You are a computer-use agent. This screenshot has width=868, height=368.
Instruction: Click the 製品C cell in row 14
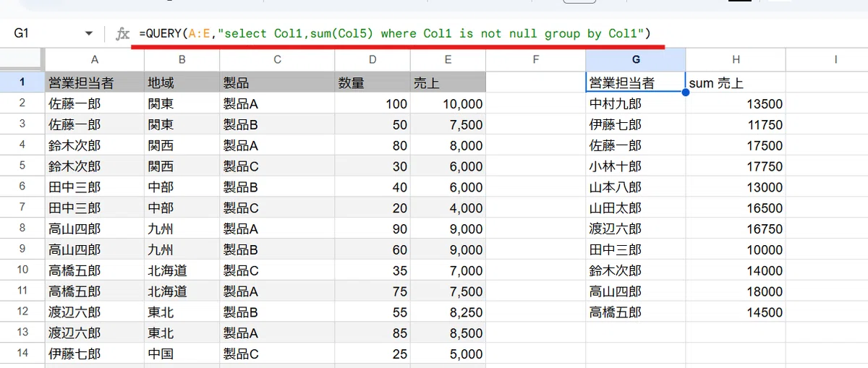pos(277,354)
